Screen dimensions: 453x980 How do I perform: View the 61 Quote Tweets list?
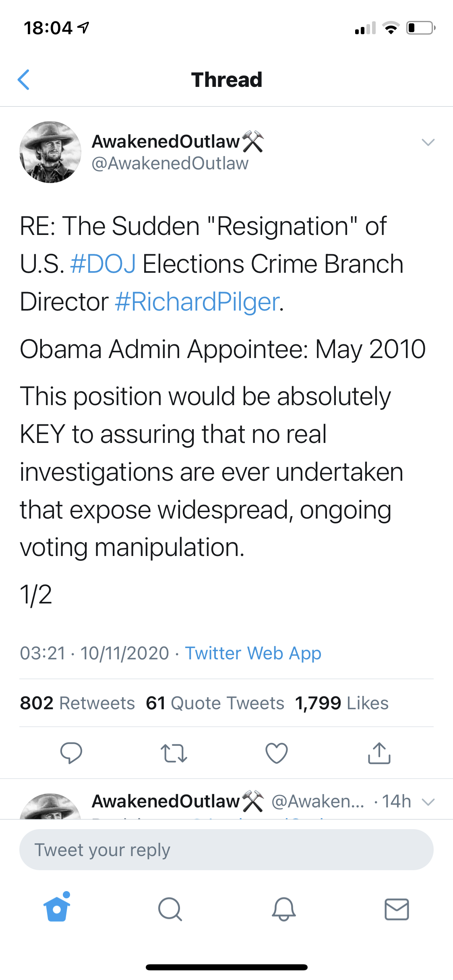tap(215, 703)
